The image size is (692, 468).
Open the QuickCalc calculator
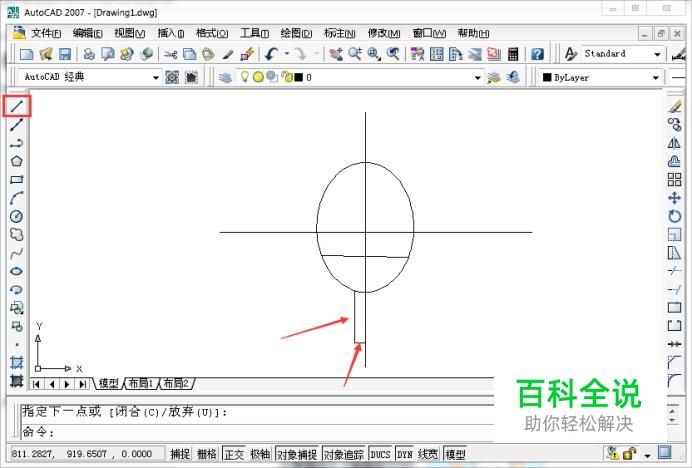(513, 54)
